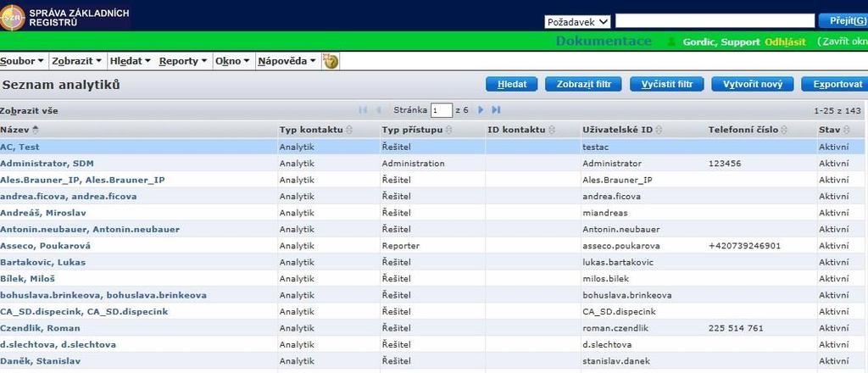Open the Antonin.neubauer analyst record
Screen dimensions: 868x373
click(90, 229)
